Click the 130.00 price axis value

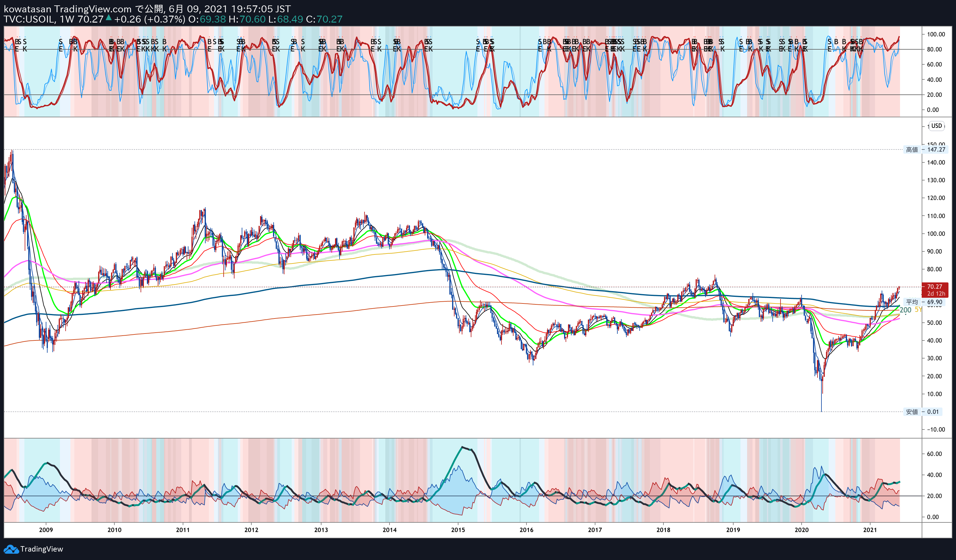tap(936, 180)
